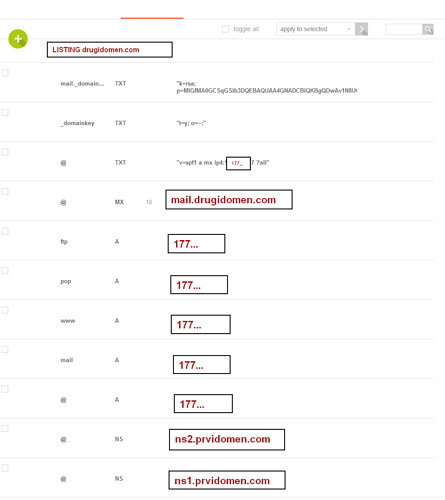The width and height of the screenshot is (445, 500).
Task: Select the pop A record row
Action: tap(217, 281)
